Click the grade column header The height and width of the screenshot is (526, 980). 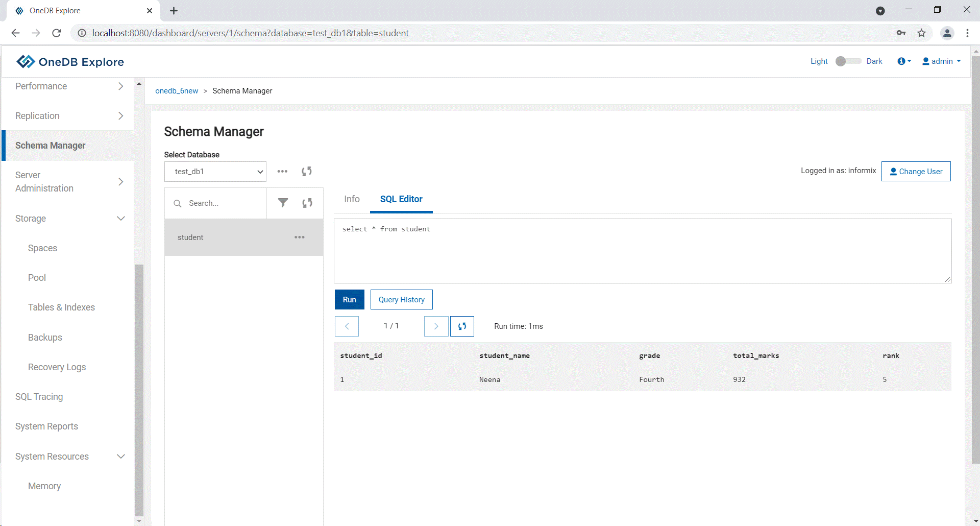pos(649,356)
